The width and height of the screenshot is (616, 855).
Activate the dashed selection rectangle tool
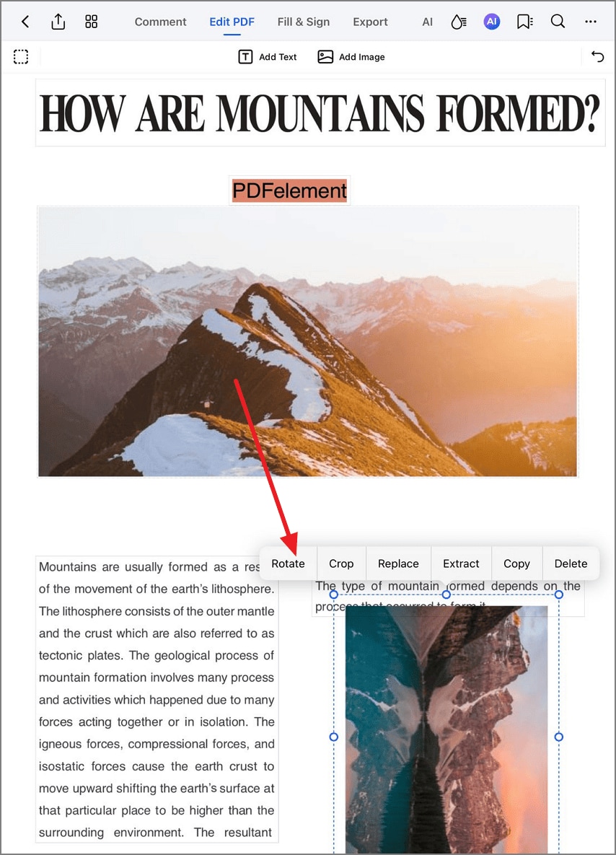coord(21,57)
